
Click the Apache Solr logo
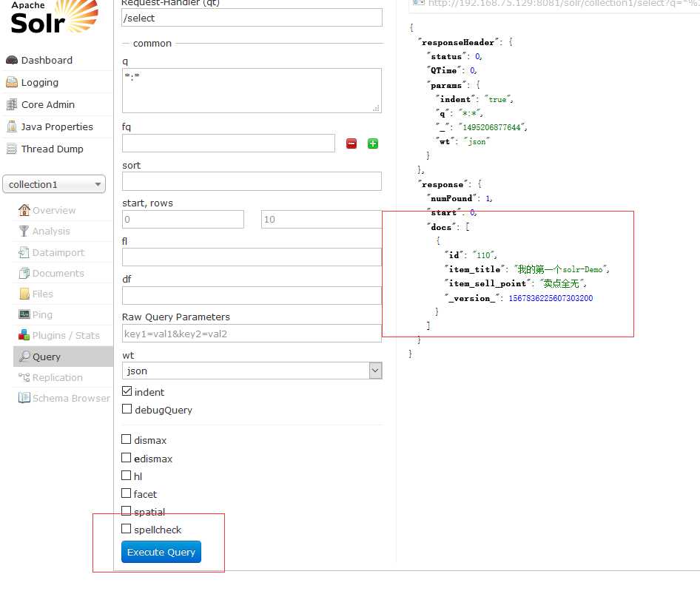[54, 18]
